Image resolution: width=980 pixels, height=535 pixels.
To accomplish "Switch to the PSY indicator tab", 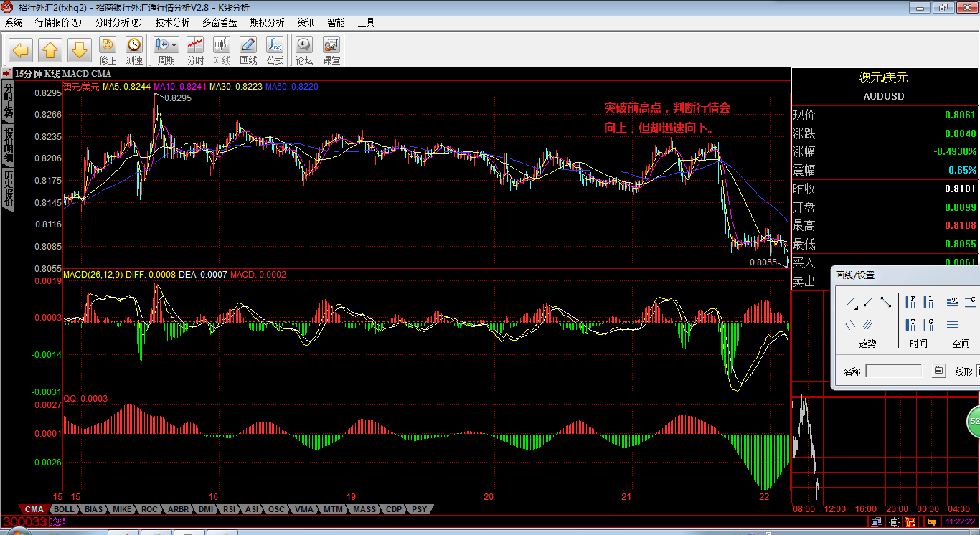I will [x=419, y=509].
